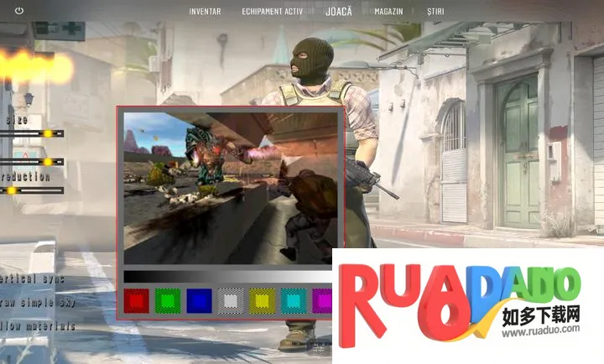Select the yellow color swatch
This screenshot has height=364, width=604.
click(262, 299)
